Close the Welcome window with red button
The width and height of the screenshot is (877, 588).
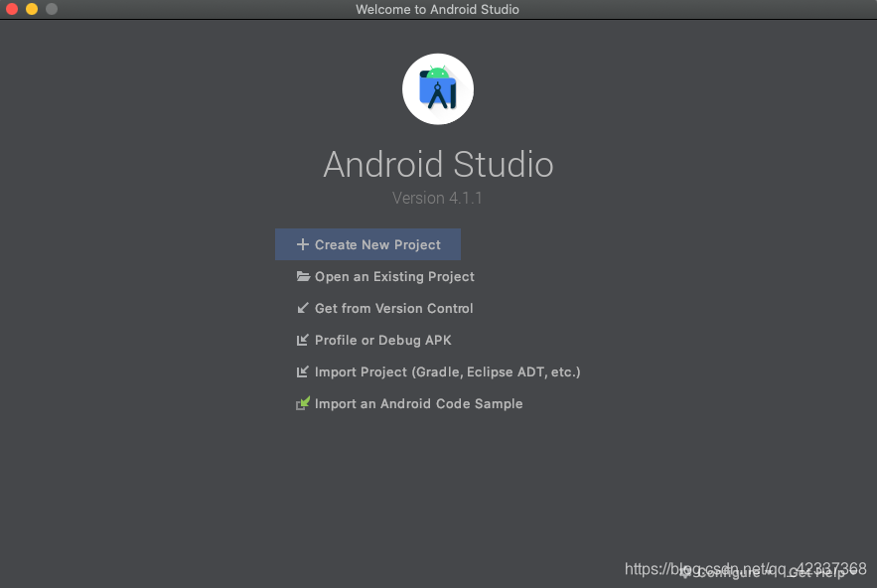click(12, 9)
